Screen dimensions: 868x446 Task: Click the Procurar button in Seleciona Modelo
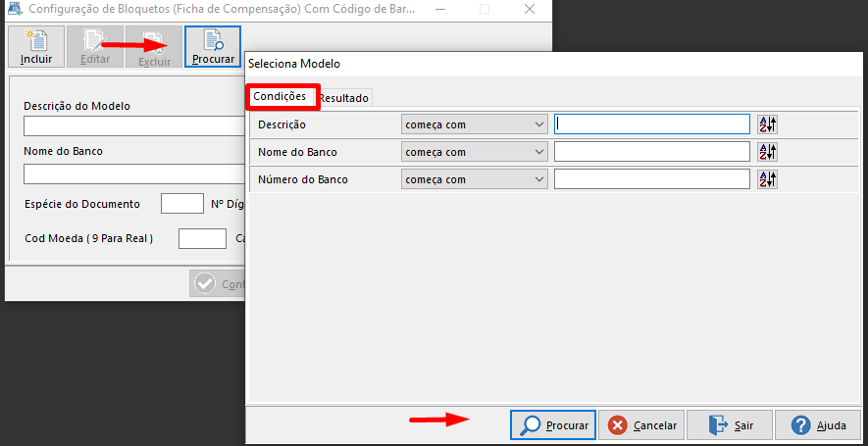(553, 425)
